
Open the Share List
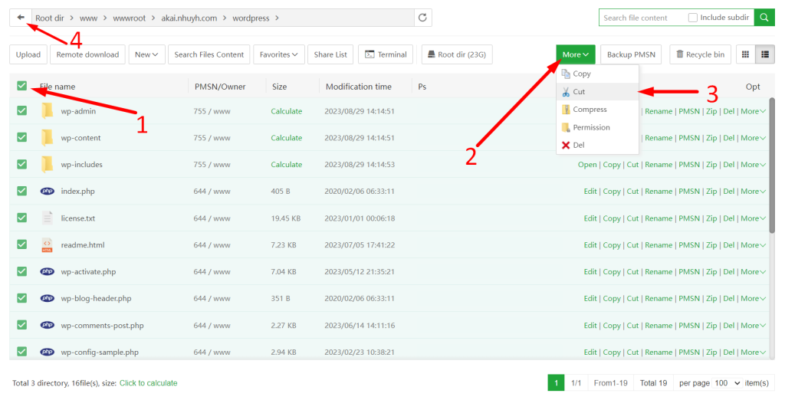pos(330,55)
